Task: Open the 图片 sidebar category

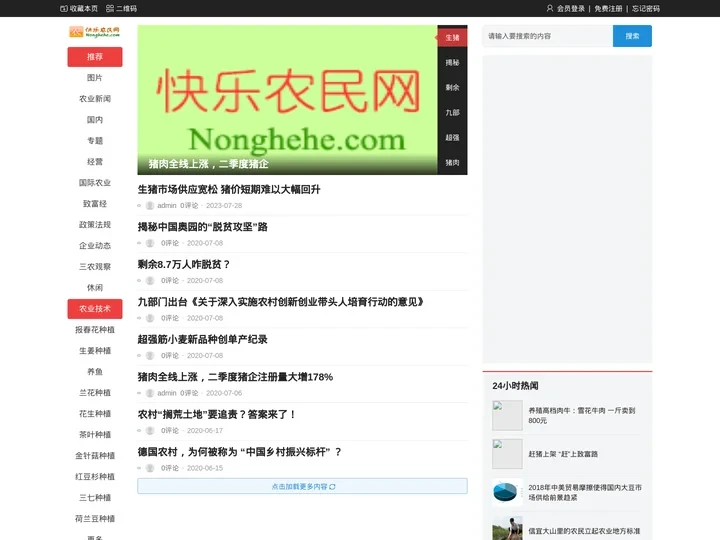Action: tap(95, 78)
